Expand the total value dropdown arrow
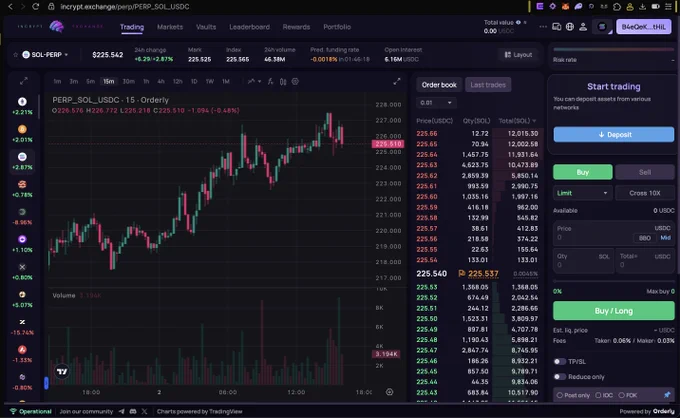This screenshot has width=680, height=418. coord(525,22)
